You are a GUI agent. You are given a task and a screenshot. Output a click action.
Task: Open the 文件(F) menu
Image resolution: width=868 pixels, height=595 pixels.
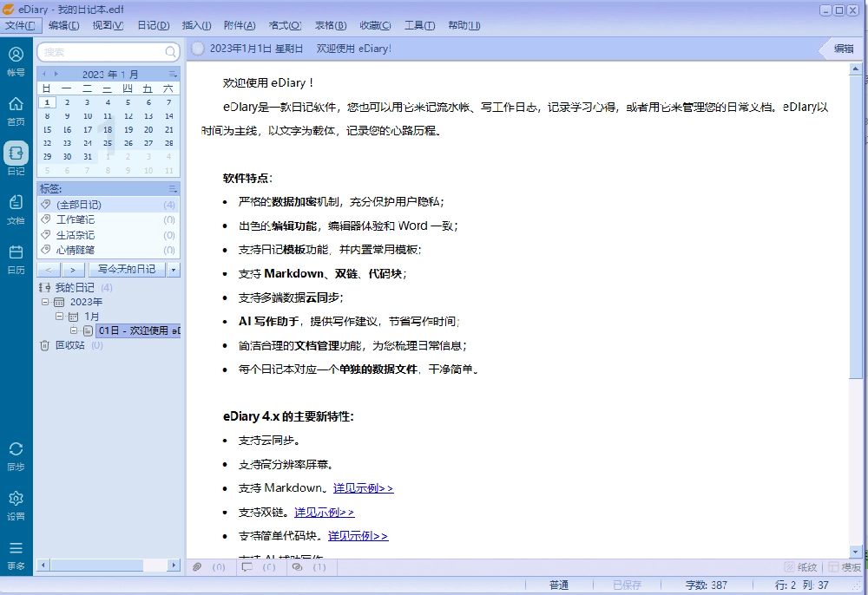pyautogui.click(x=20, y=25)
